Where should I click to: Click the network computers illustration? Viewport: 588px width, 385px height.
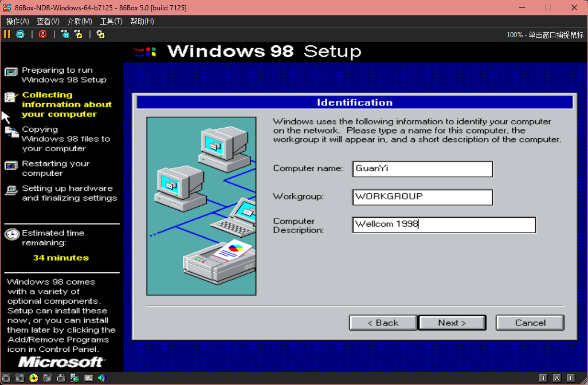201,206
